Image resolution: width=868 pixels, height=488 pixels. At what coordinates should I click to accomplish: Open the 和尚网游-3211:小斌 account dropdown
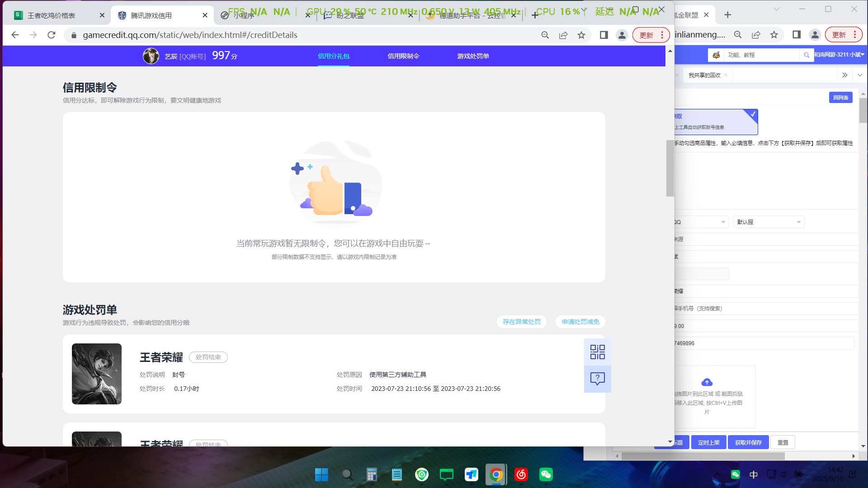(840, 55)
